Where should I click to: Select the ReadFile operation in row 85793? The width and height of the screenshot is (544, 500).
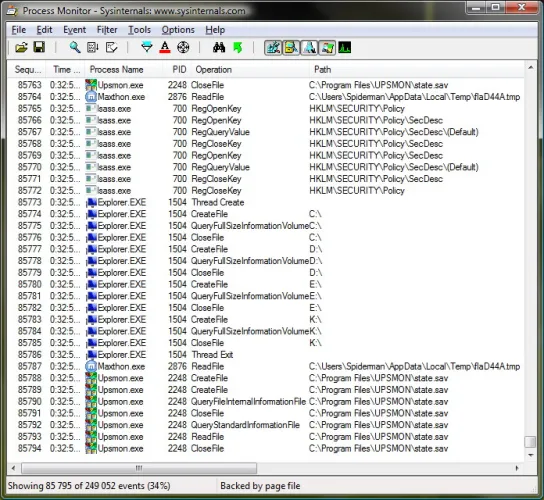tap(207, 437)
